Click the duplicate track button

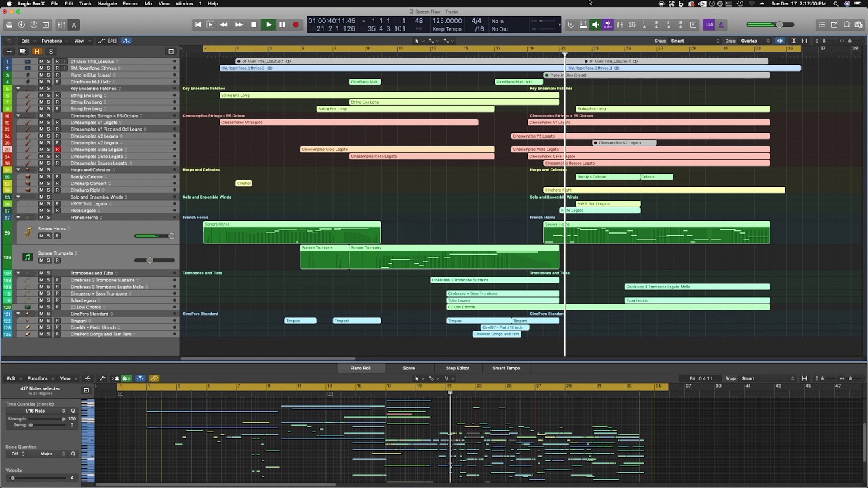coord(23,52)
